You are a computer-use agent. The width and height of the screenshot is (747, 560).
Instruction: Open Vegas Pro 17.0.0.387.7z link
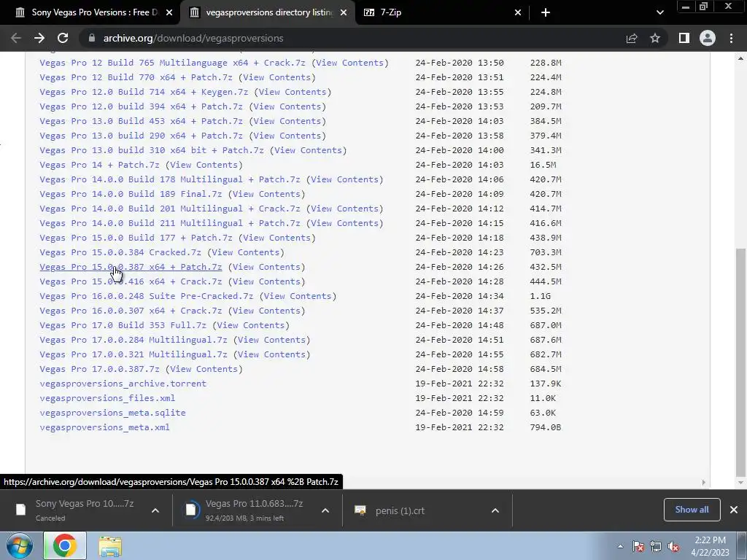[x=99, y=369]
